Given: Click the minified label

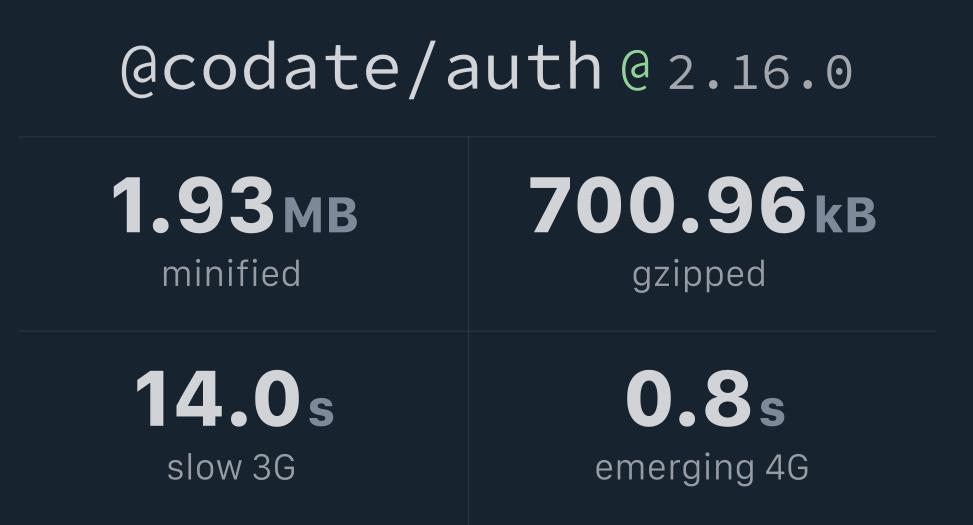Looking at the screenshot, I should [x=231, y=274].
